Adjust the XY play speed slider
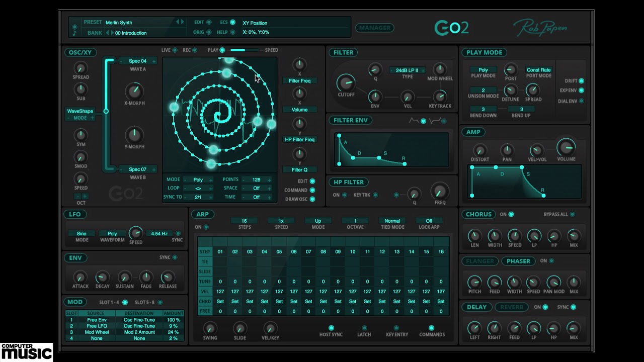644x362 pixels. pos(245,50)
